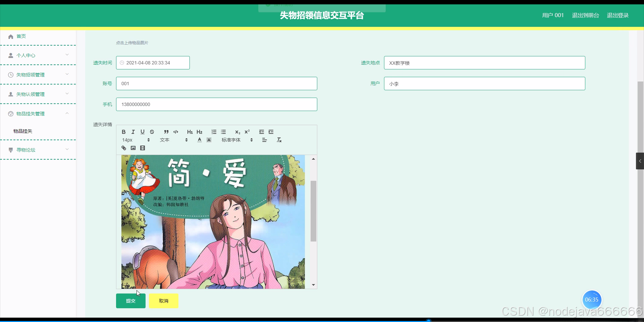Screen dimensions: 644x322
Task: Toggle underline formatting in the editor
Action: [143, 132]
